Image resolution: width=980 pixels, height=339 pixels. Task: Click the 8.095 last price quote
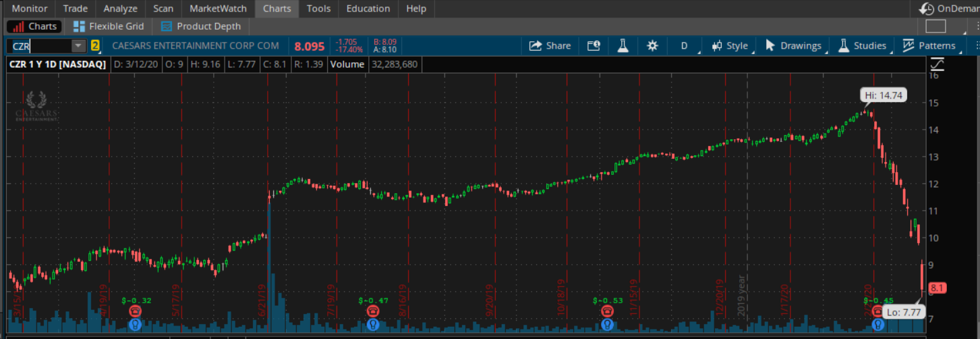(310, 47)
